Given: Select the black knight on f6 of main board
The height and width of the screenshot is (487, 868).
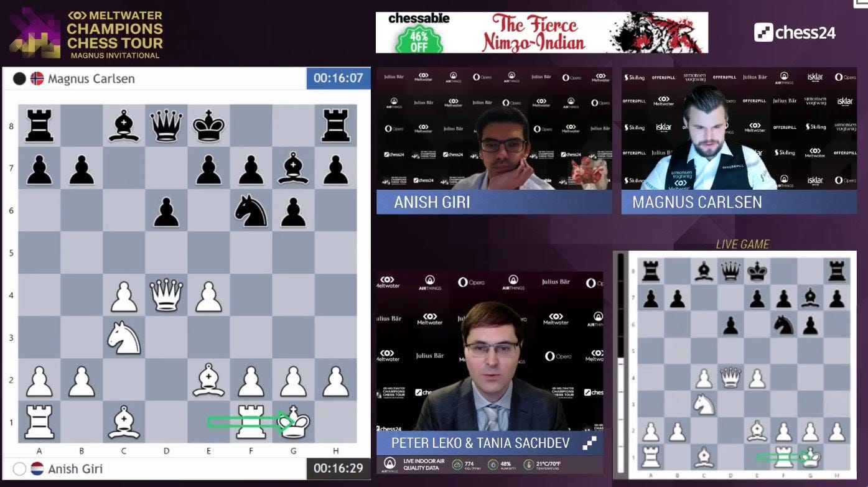Looking at the screenshot, I should [x=251, y=210].
